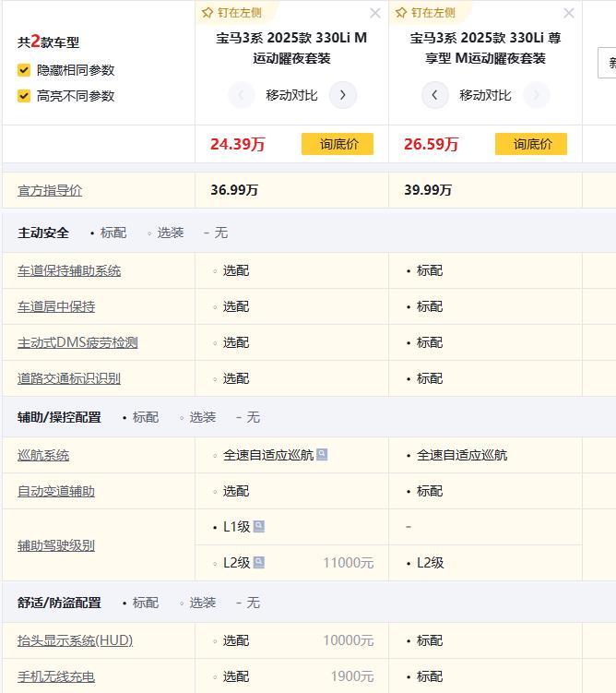Ask lowest price for 24.39万 model
This screenshot has width=616, height=693.
coord(338,144)
